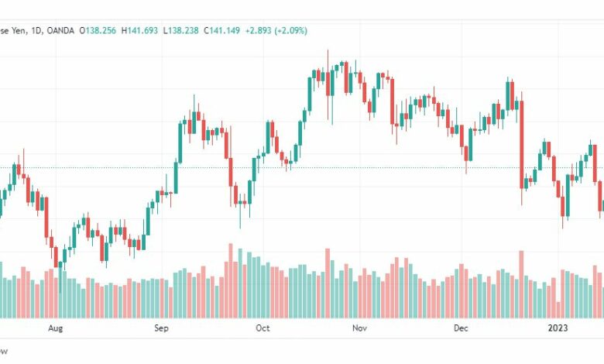This screenshot has height=364, width=604.
Task: Click the tall red volume bar in late October
Action: [328, 283]
